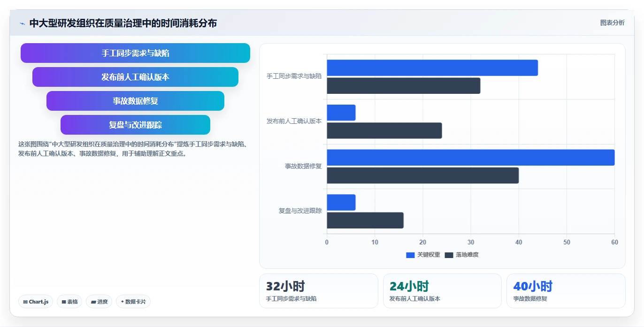Toggle the 关键权重 legend item
Viewport: 644px width, 327px height.
pos(423,255)
